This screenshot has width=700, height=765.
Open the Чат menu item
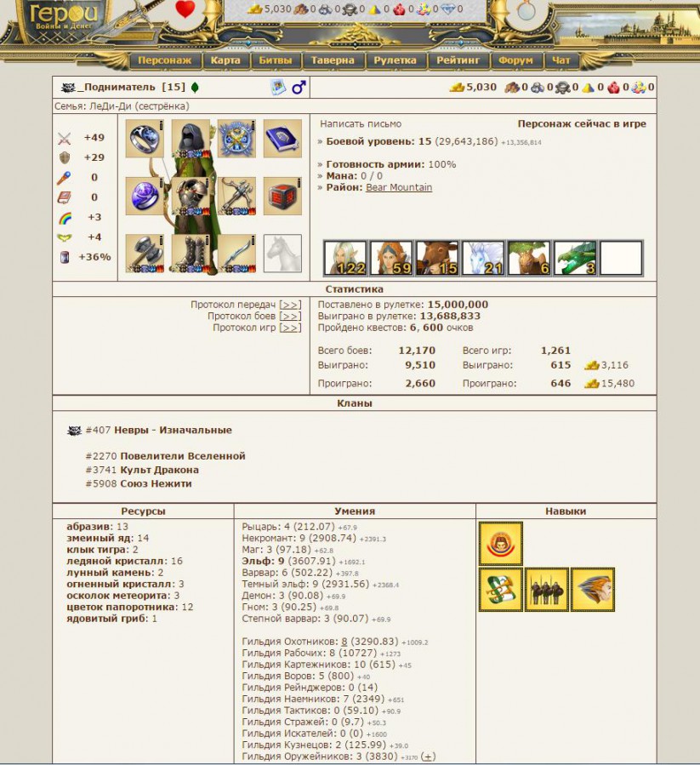pos(561,60)
